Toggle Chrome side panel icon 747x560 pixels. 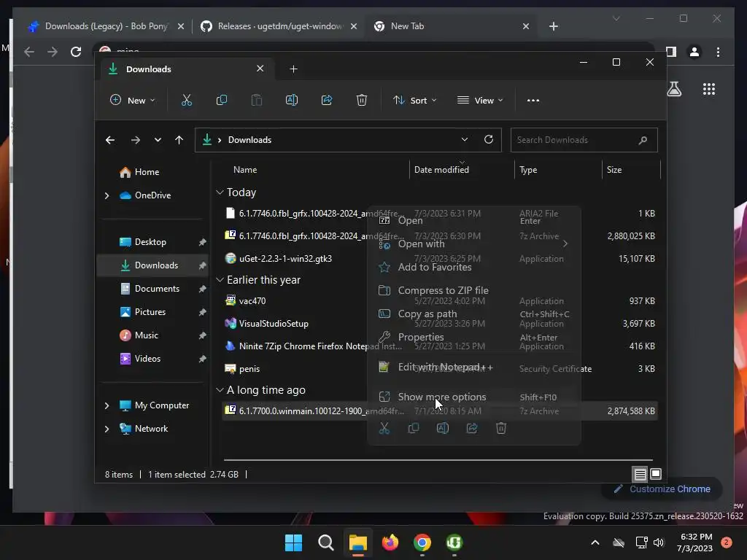pyautogui.click(x=671, y=52)
